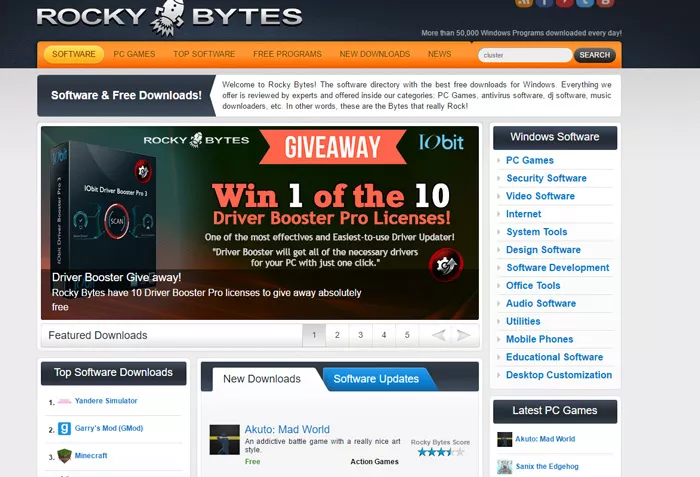This screenshot has width=700, height=477.
Task: Click the Minecraft grass block icon
Action: (x=64, y=456)
